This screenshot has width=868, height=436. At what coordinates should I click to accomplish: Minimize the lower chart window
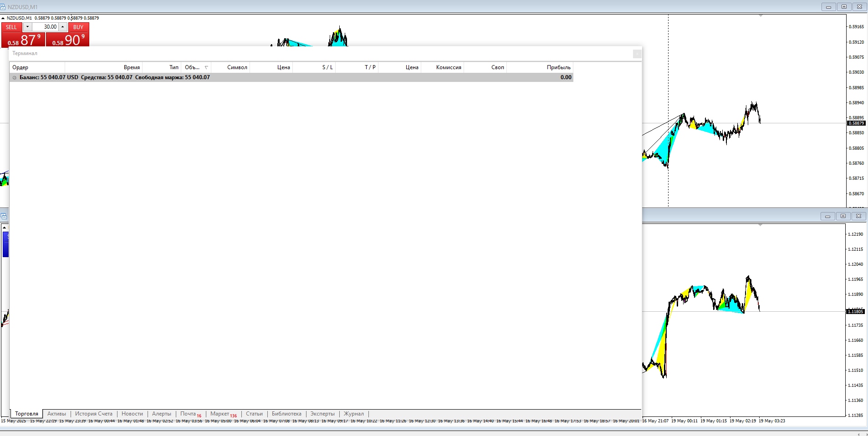[x=828, y=216]
